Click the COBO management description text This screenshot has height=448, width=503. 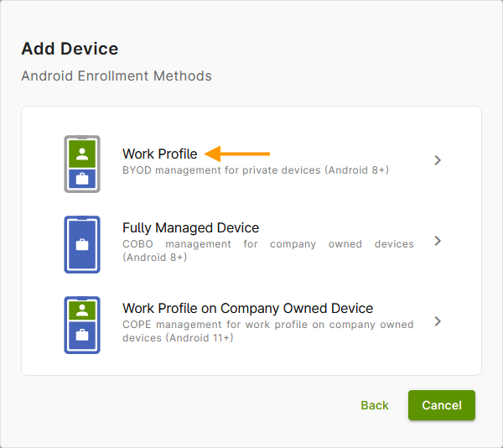click(x=268, y=251)
